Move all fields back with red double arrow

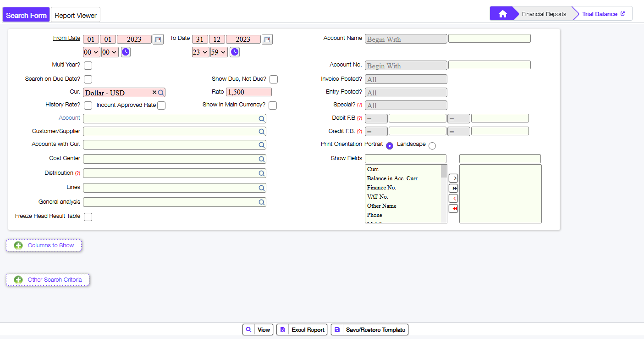(x=453, y=209)
